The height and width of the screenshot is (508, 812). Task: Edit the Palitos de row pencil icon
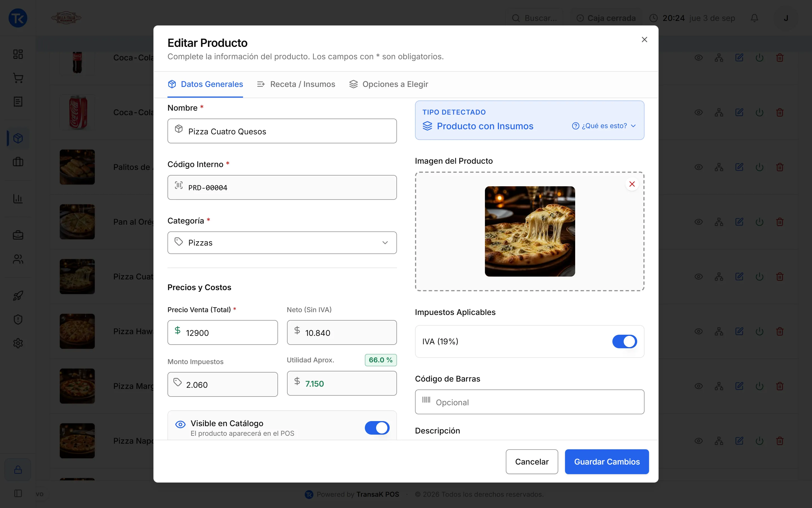(x=739, y=167)
